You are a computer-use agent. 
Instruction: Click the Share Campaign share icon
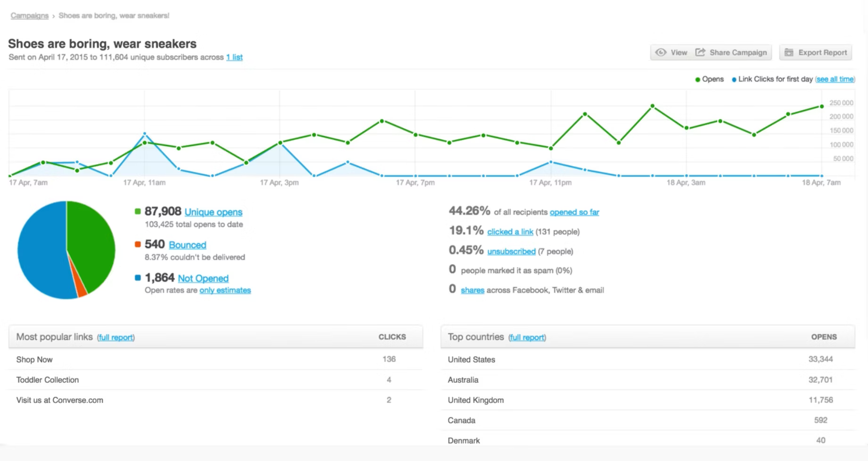(x=701, y=52)
